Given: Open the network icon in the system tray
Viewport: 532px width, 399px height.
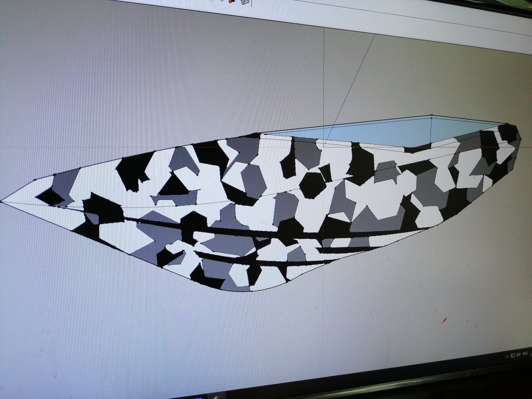Looking at the screenshot, I should click(513, 355).
